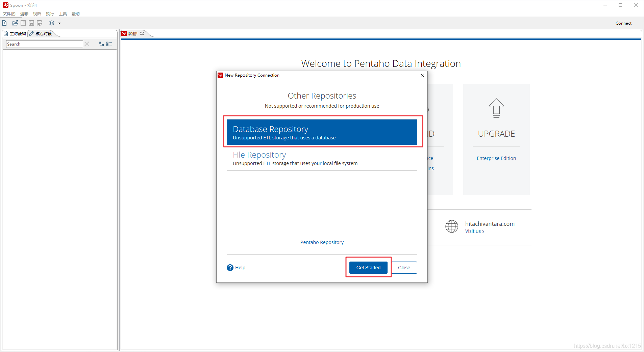
Task: Select the Database Repository option
Action: point(322,132)
